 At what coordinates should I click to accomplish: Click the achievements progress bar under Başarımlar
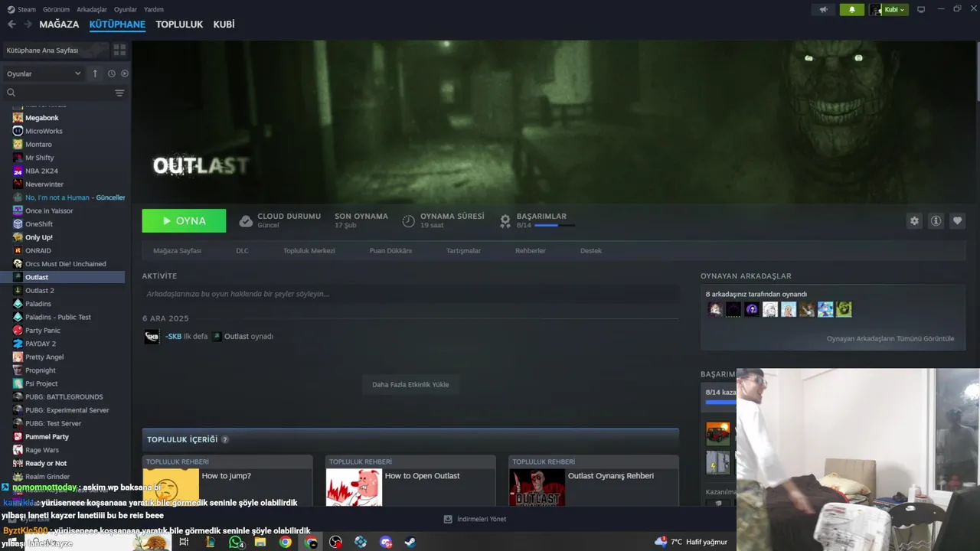tap(555, 225)
